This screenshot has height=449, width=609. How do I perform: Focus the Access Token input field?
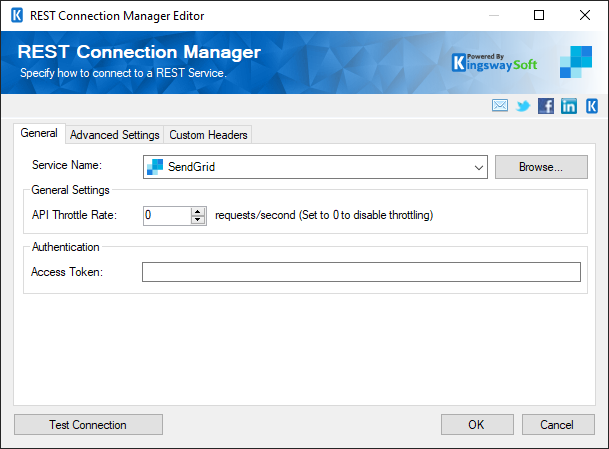click(361, 272)
